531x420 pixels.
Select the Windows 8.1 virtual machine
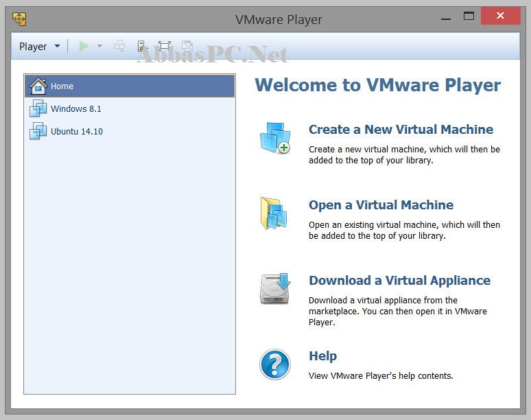(x=130, y=108)
